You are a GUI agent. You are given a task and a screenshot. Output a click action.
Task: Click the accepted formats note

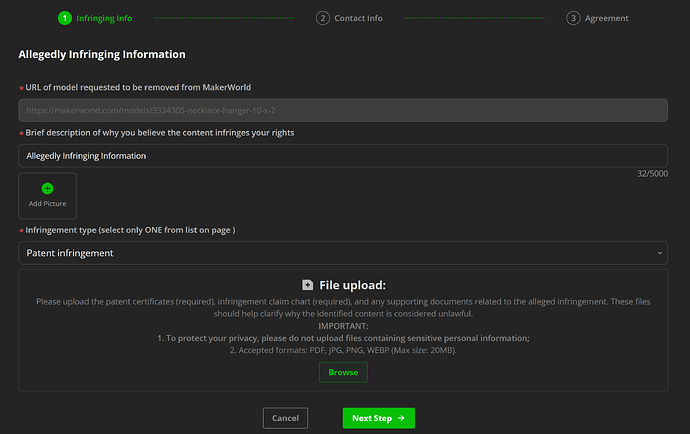pyautogui.click(x=343, y=350)
